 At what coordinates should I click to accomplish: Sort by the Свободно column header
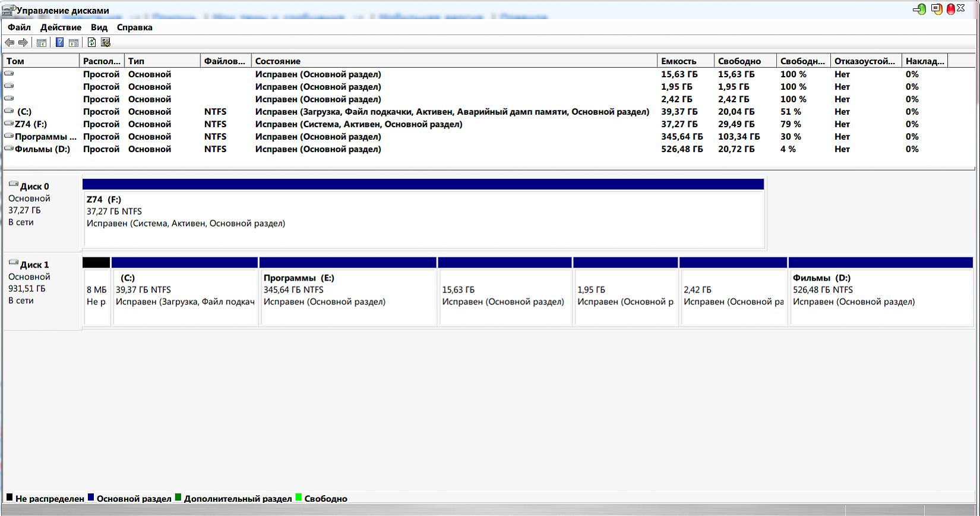[x=745, y=61]
